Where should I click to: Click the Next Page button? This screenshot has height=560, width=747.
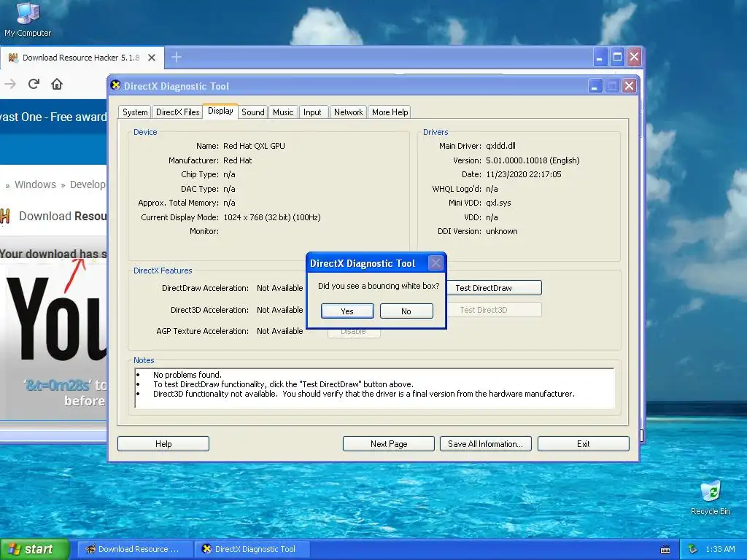[389, 443]
